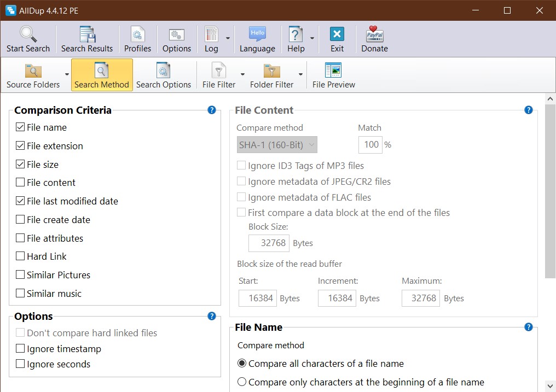Enable Ignore seconds option
Screen dimensions: 556x392
click(20, 364)
